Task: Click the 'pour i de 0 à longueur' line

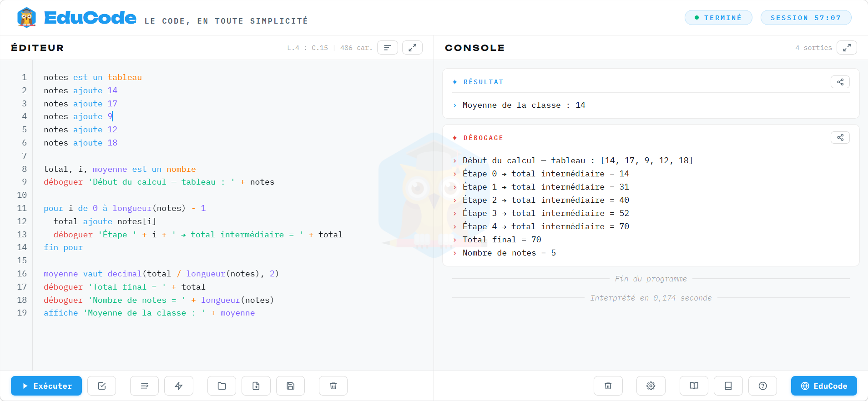Action: pyautogui.click(x=125, y=208)
